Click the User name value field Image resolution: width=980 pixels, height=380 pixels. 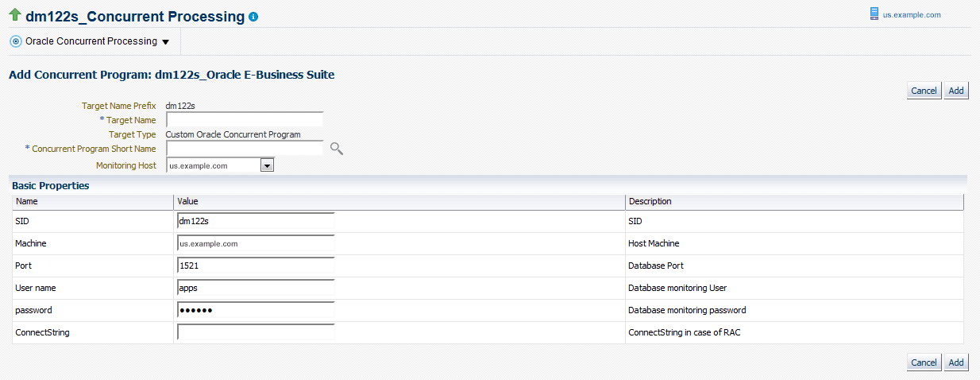(x=256, y=288)
